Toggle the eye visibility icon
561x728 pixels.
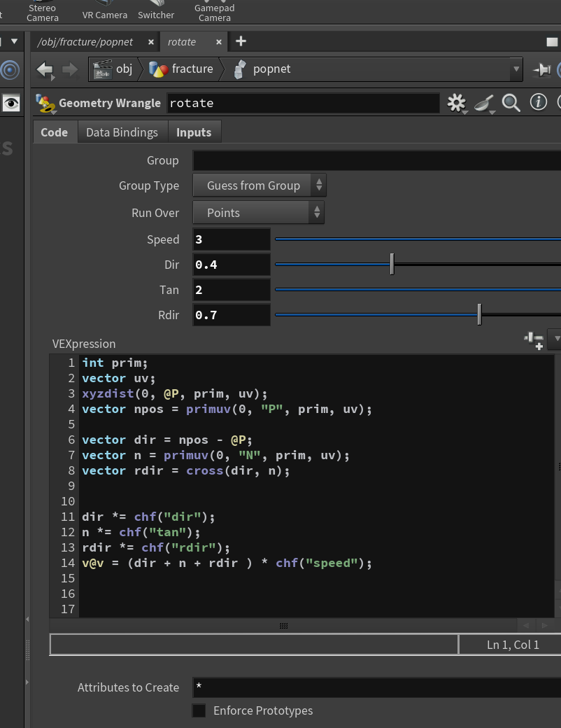coord(11,103)
